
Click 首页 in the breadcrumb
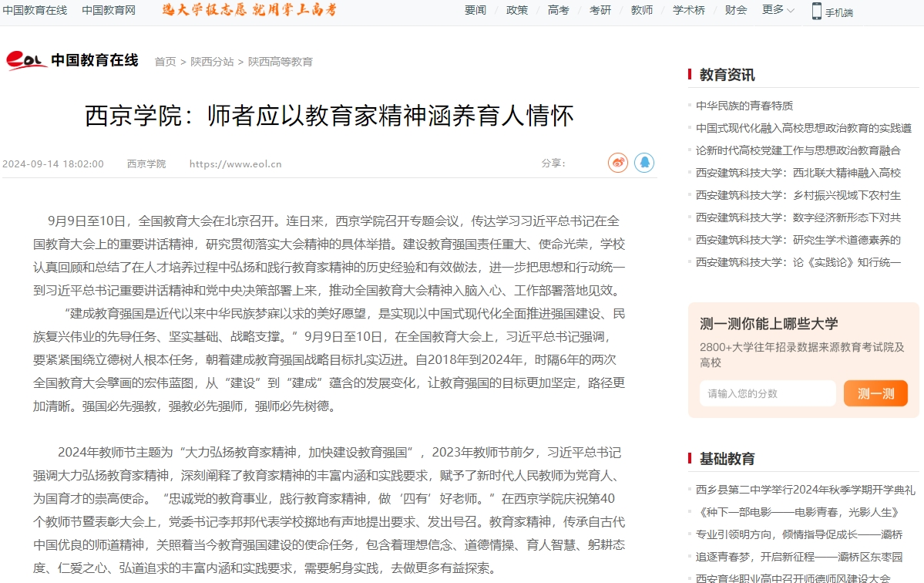[165, 62]
